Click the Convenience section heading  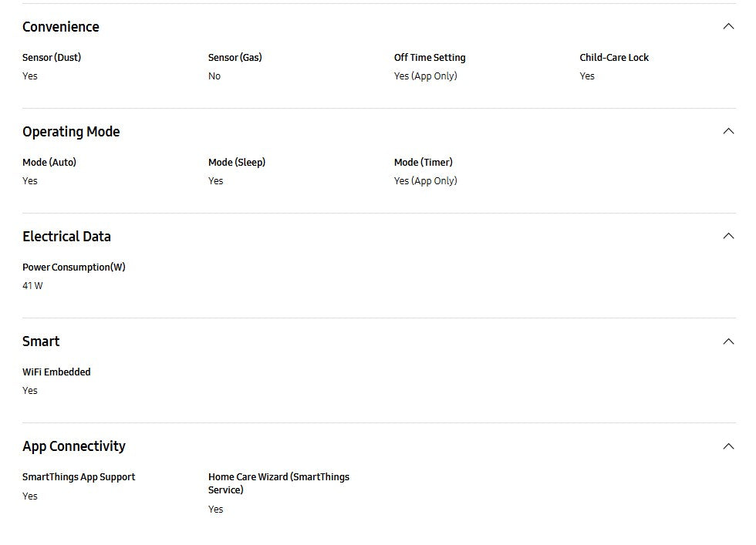61,27
